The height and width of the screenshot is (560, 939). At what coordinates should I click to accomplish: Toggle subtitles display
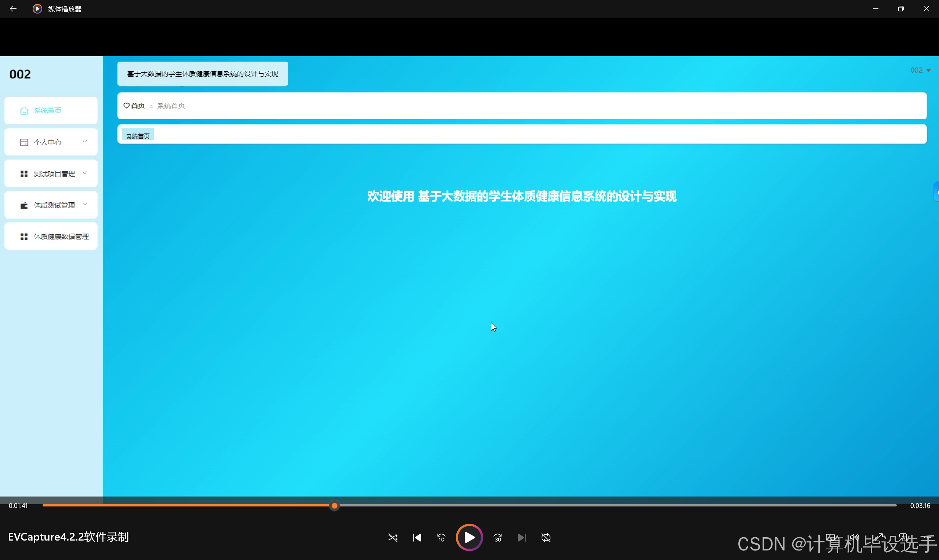(x=831, y=537)
